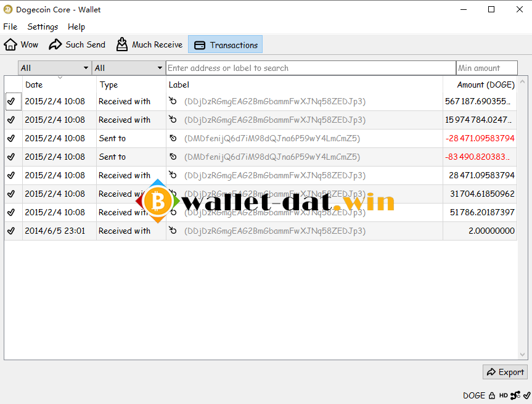Click the sync complete checkmark in status bar
This screenshot has height=404, width=532.
[x=527, y=395]
